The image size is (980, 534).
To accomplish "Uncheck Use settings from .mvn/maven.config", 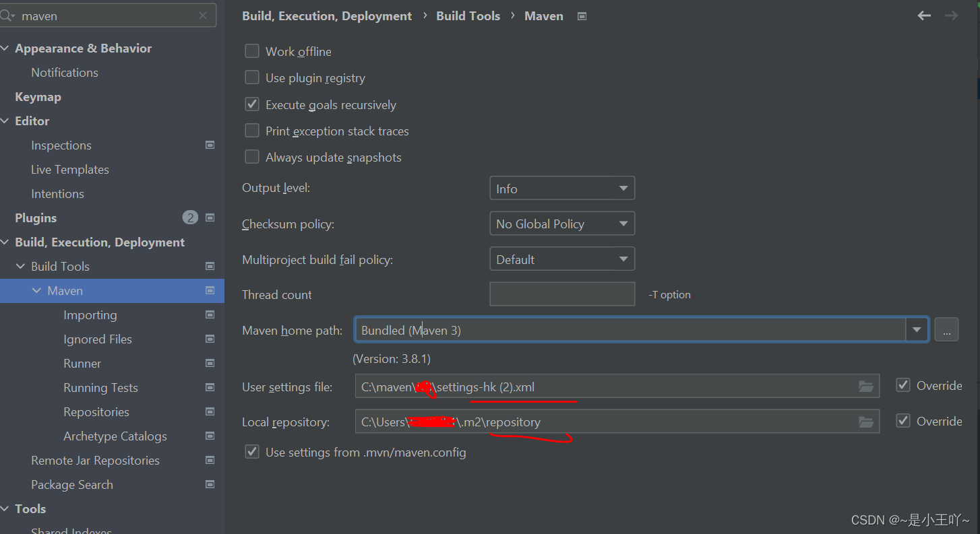I will [252, 452].
